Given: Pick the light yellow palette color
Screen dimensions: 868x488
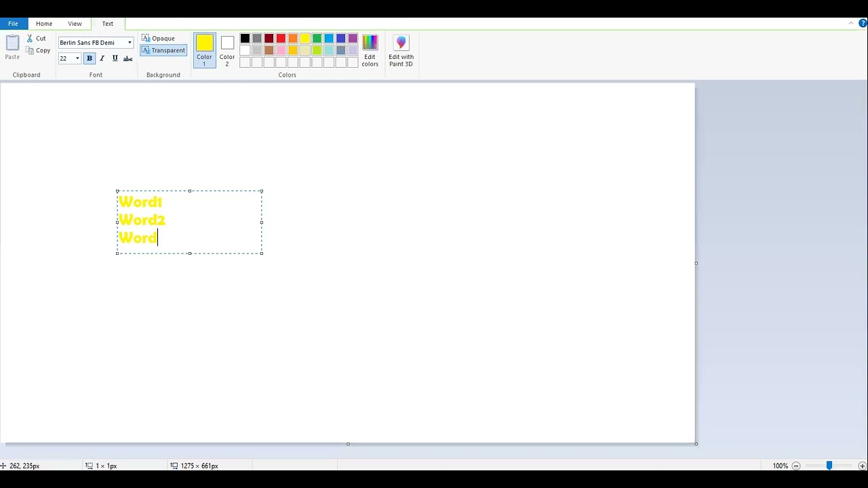Looking at the screenshot, I should pyautogui.click(x=305, y=51).
